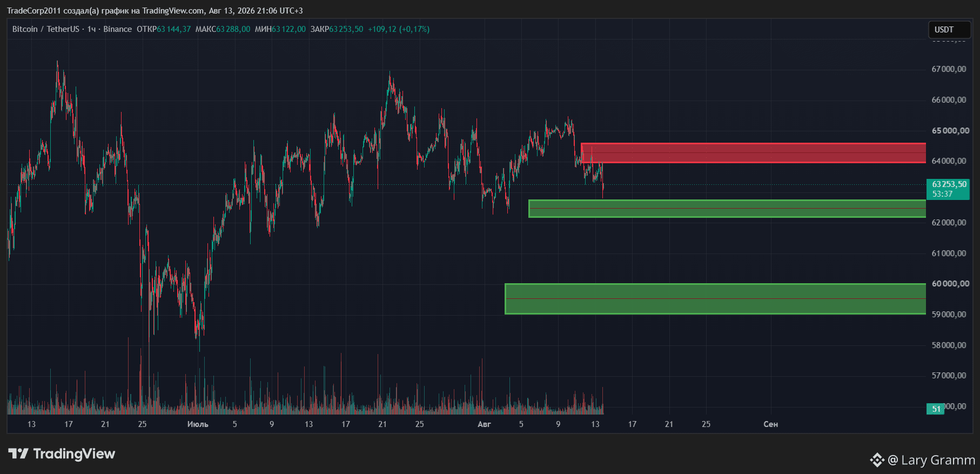Select the red resistance zone rectangle
This screenshot has height=474, width=980.
pyautogui.click(x=753, y=153)
